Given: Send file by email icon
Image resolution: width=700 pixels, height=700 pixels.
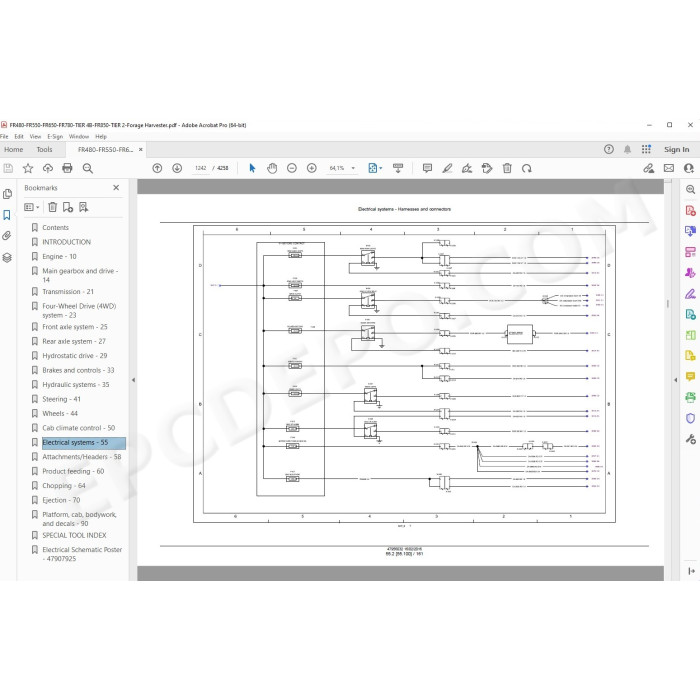Looking at the screenshot, I should (x=669, y=168).
